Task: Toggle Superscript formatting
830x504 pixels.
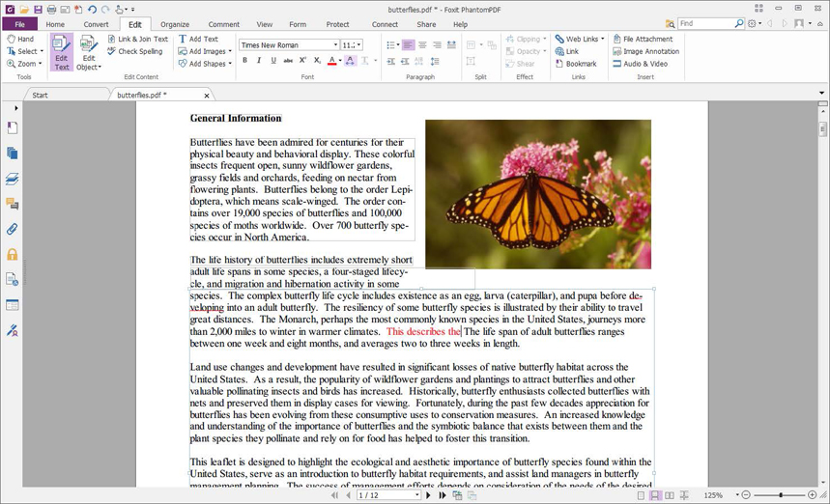Action: (x=302, y=60)
